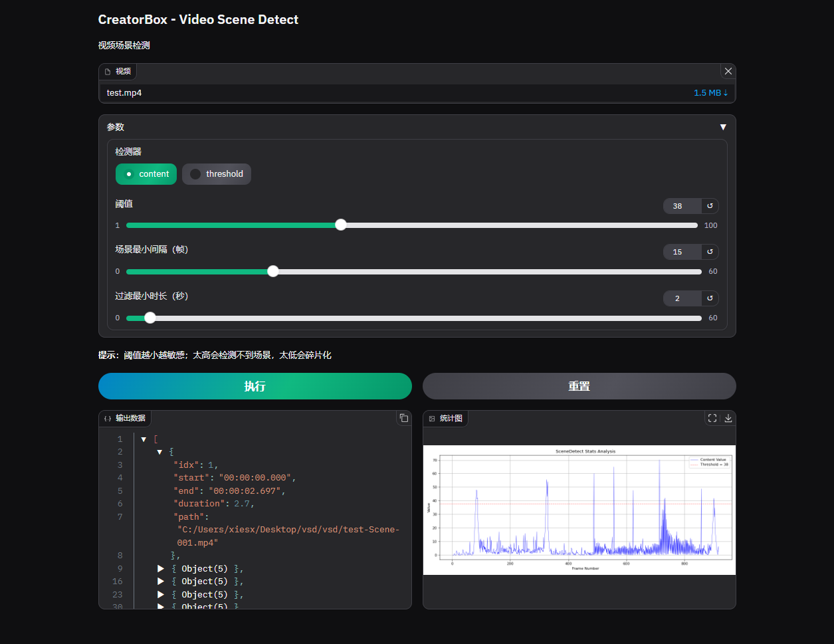The width and height of the screenshot is (834, 644).
Task: Click the 视频 label's file icon
Action: [x=108, y=72]
